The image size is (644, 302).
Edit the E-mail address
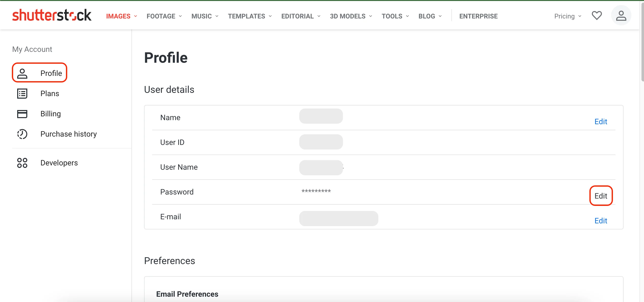pyautogui.click(x=601, y=221)
